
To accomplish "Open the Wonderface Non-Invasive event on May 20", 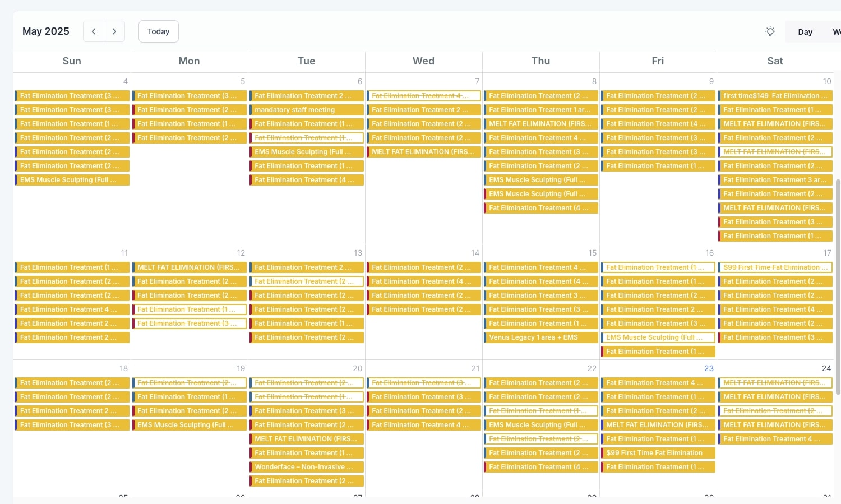I will pyautogui.click(x=306, y=466).
